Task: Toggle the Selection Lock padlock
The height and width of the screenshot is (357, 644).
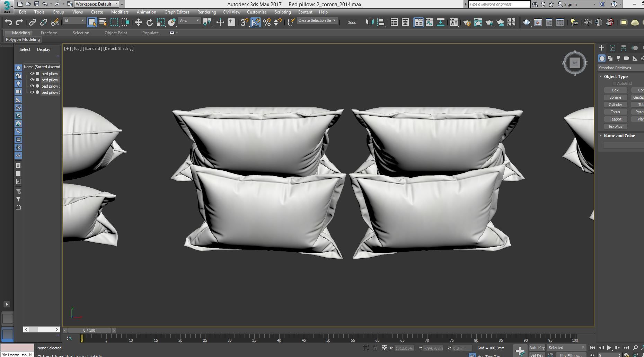Action: tap(375, 348)
